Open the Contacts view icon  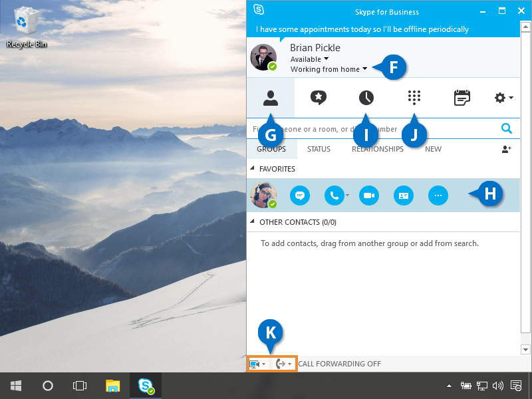tap(270, 98)
